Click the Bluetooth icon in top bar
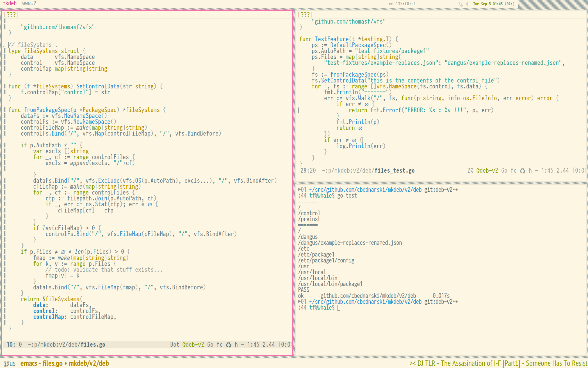This screenshot has height=368, width=588. click(x=467, y=4)
